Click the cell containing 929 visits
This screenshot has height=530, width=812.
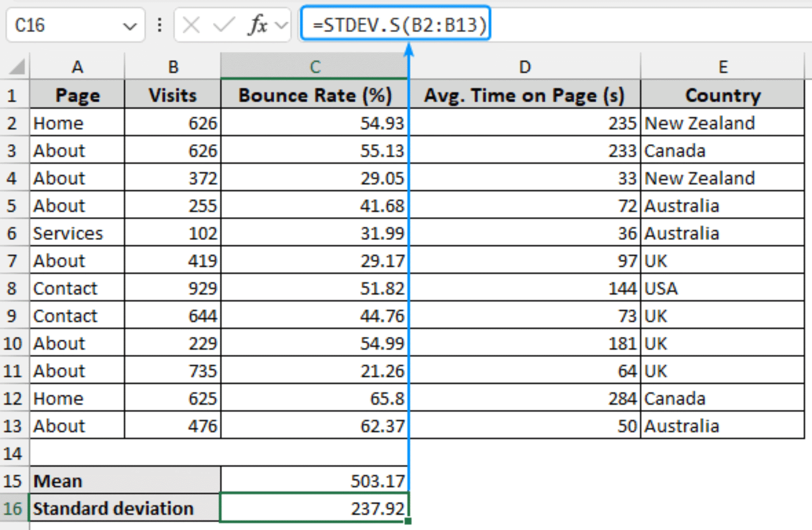[x=172, y=288]
